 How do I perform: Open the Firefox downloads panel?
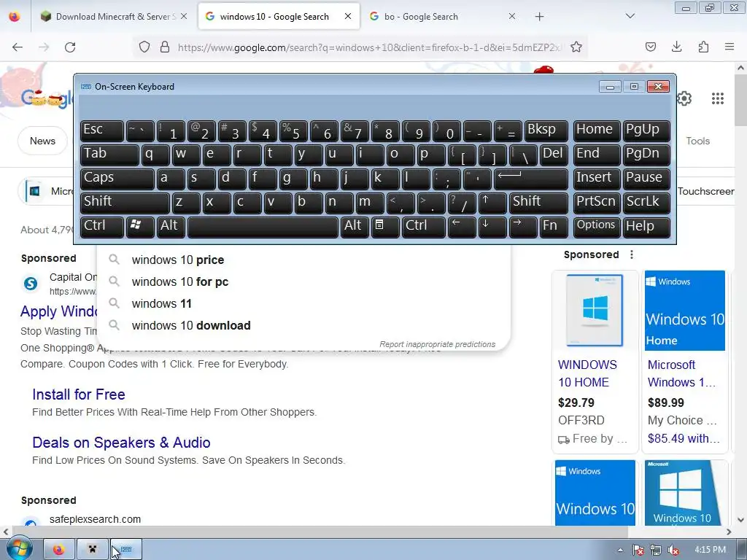pos(676,47)
